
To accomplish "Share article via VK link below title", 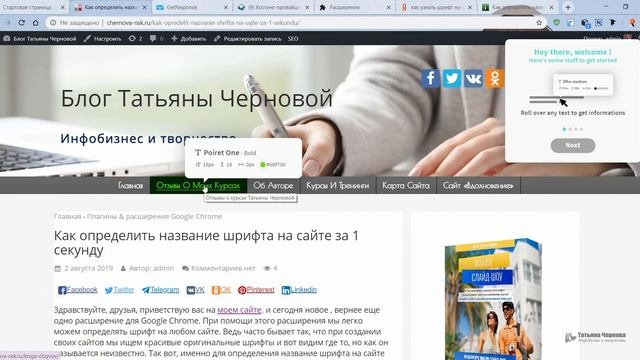I will click(196, 290).
